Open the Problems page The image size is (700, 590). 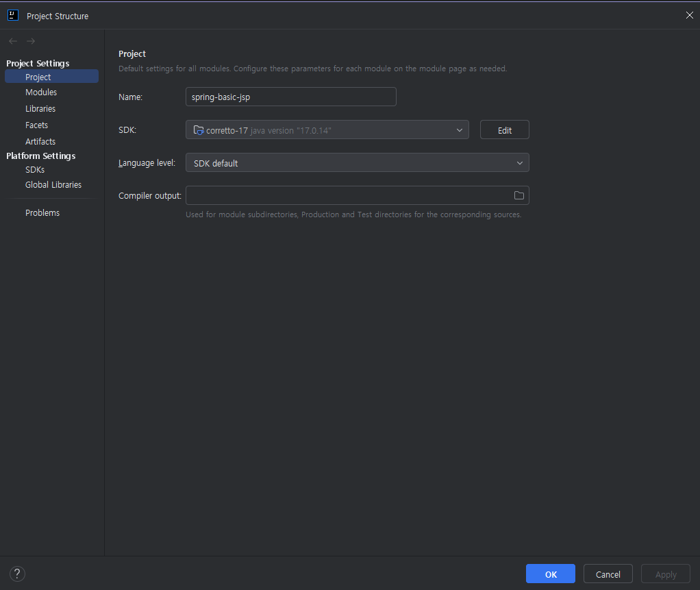click(x=42, y=212)
